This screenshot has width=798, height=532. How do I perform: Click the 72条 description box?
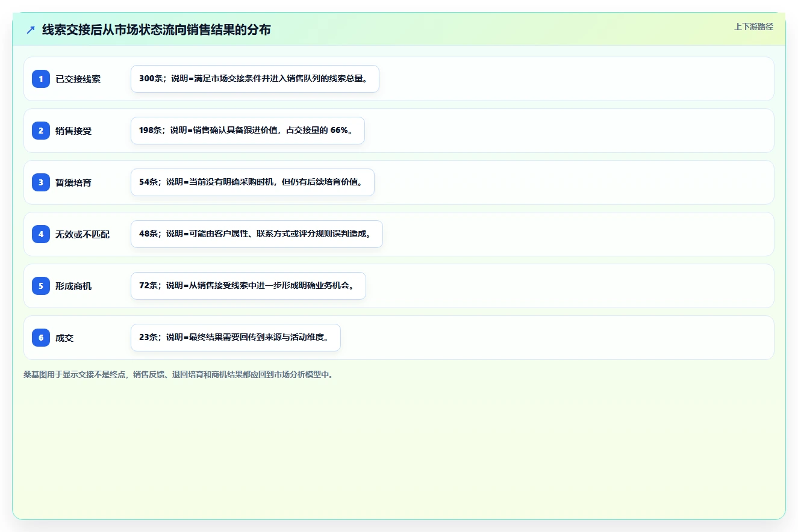point(248,286)
